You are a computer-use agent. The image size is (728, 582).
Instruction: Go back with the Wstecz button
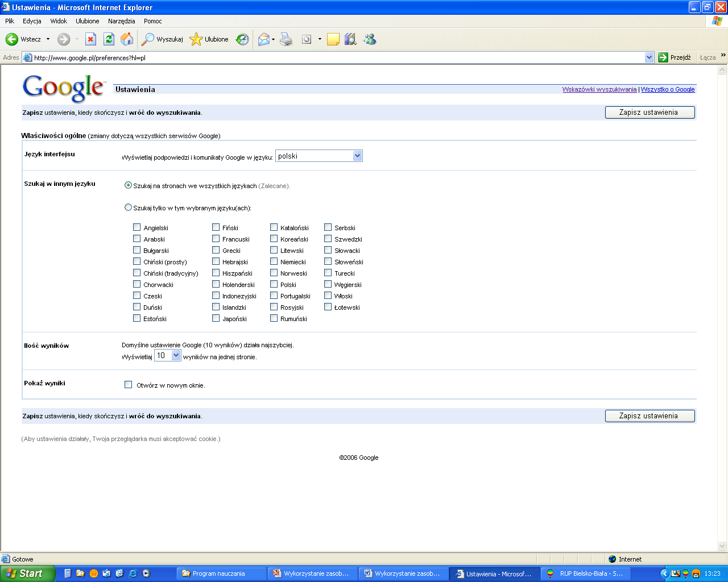click(23, 39)
